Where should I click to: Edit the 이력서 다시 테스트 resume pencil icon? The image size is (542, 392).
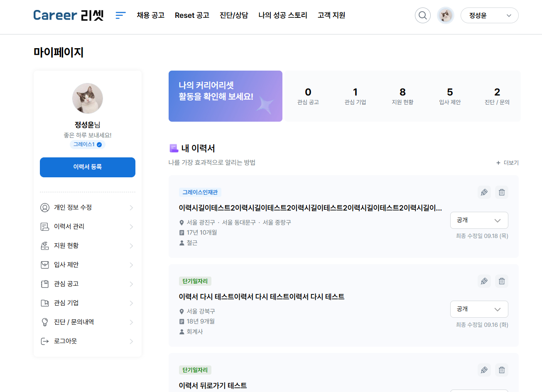(x=484, y=281)
